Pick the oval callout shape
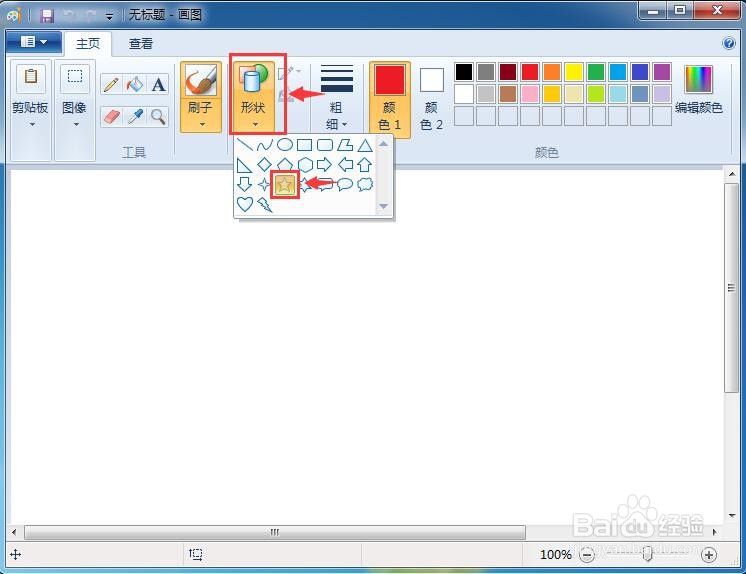 coord(345,184)
